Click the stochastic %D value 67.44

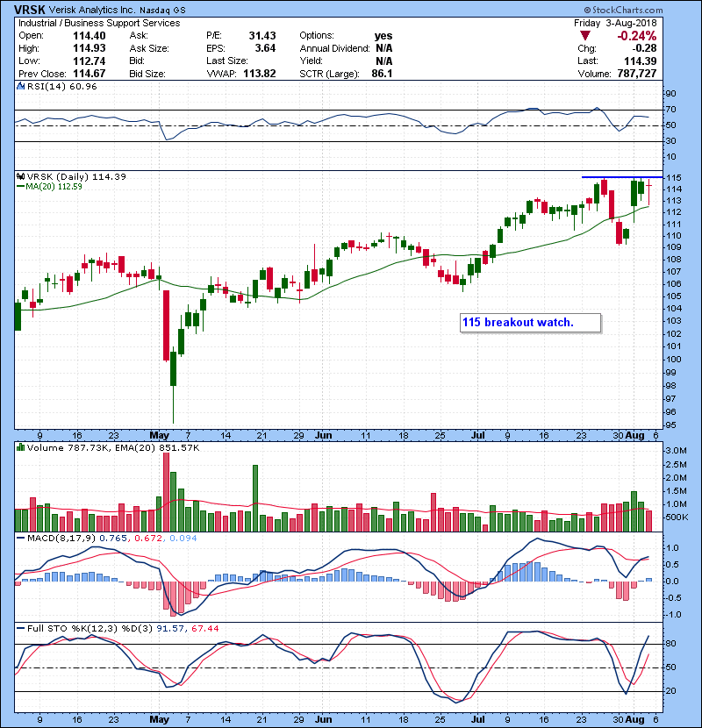point(204,628)
